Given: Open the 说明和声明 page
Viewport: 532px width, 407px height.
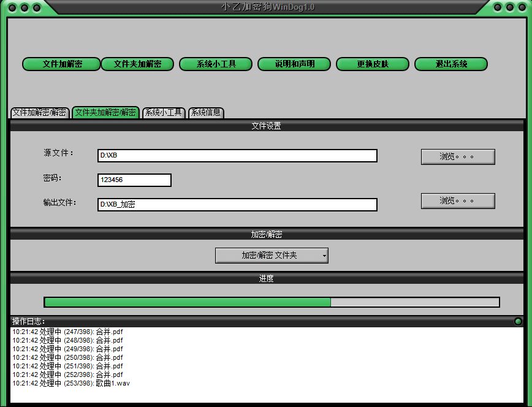Looking at the screenshot, I should click(x=294, y=64).
